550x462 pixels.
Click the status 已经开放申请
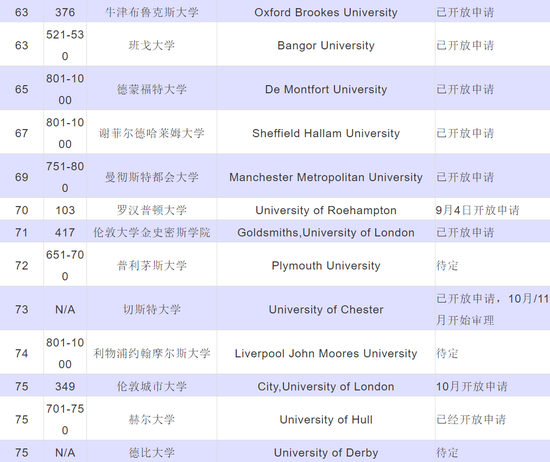pos(471,420)
